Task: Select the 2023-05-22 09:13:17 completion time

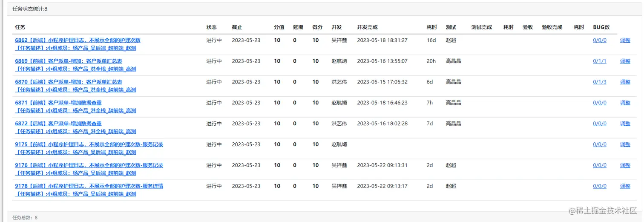Action: (x=382, y=186)
